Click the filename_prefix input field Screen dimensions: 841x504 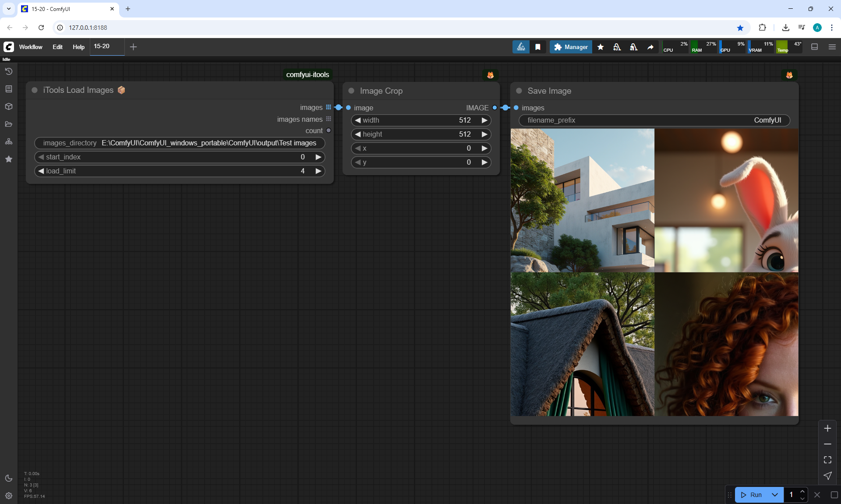654,120
